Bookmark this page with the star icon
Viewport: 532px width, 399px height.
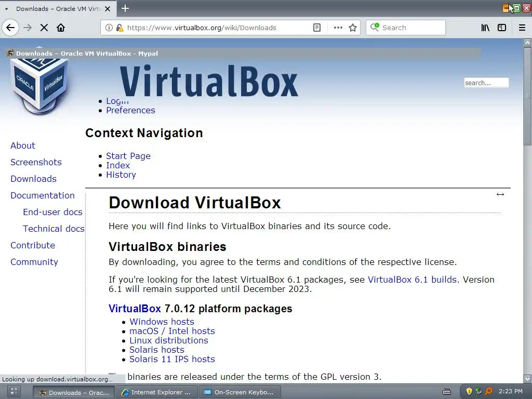coord(353,28)
